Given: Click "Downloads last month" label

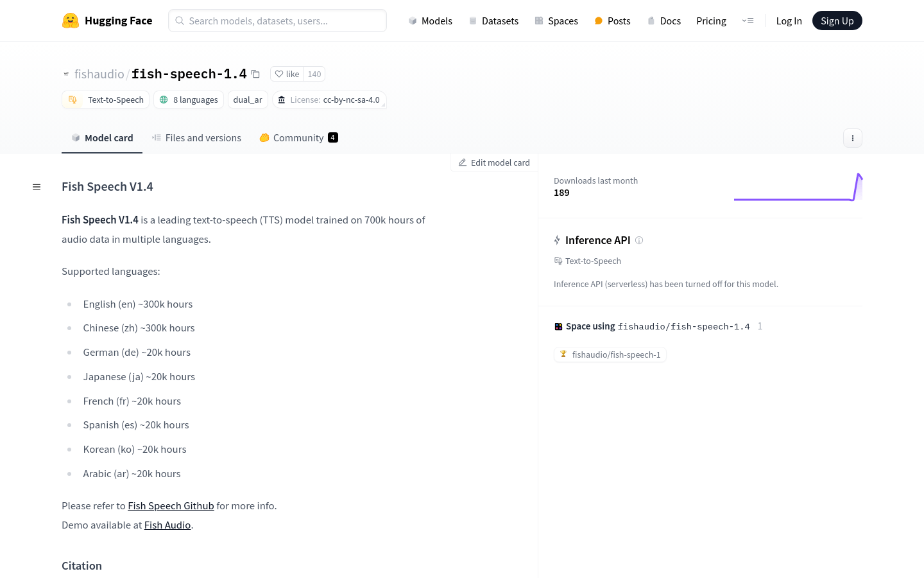Looking at the screenshot, I should (x=595, y=181).
